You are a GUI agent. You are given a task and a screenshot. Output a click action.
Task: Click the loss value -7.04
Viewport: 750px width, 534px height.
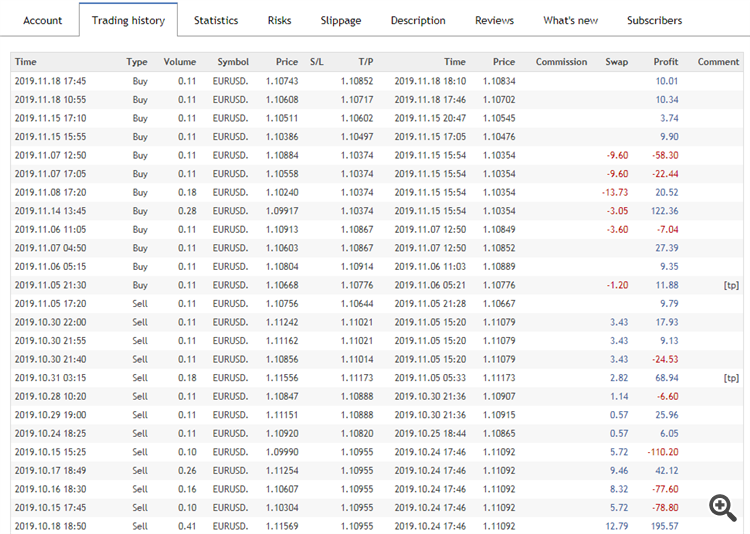[667, 230]
